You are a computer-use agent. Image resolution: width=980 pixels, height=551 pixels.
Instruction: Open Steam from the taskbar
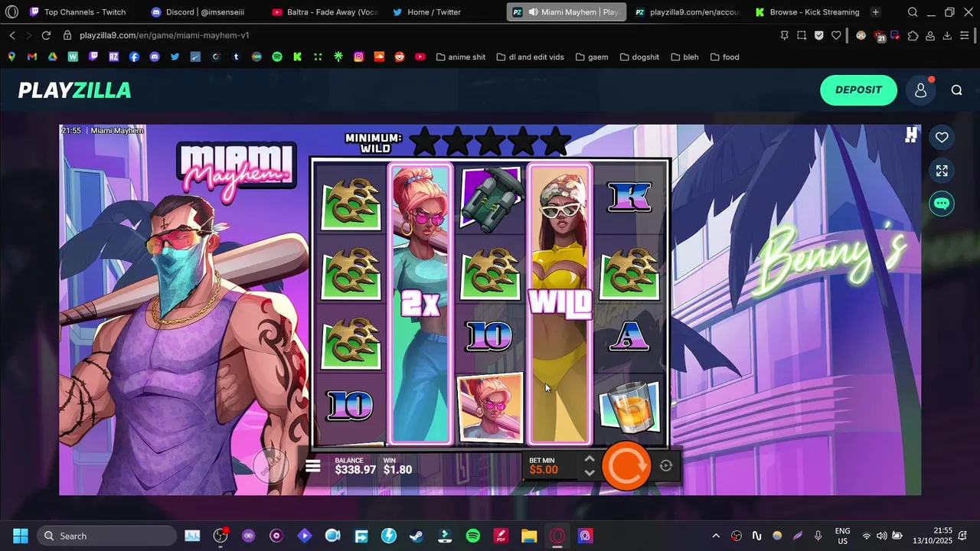416,536
